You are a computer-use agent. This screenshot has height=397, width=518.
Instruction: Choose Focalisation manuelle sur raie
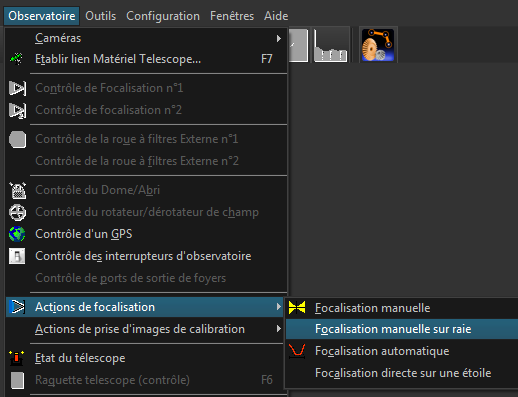click(402, 329)
